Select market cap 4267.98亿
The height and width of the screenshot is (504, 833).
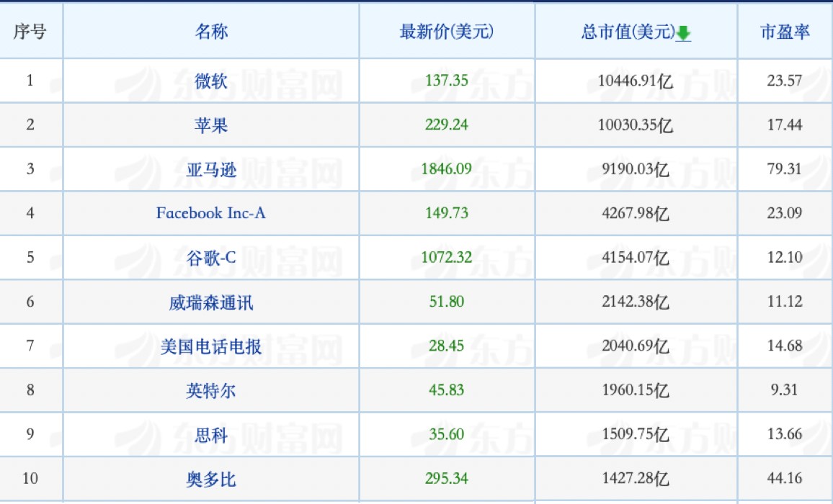(x=636, y=214)
